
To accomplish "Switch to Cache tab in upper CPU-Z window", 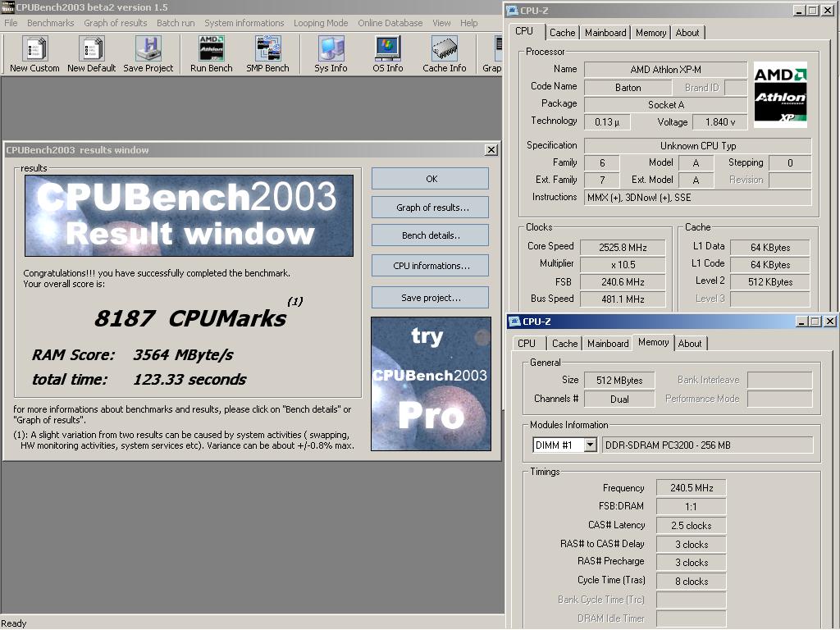I will [x=562, y=33].
